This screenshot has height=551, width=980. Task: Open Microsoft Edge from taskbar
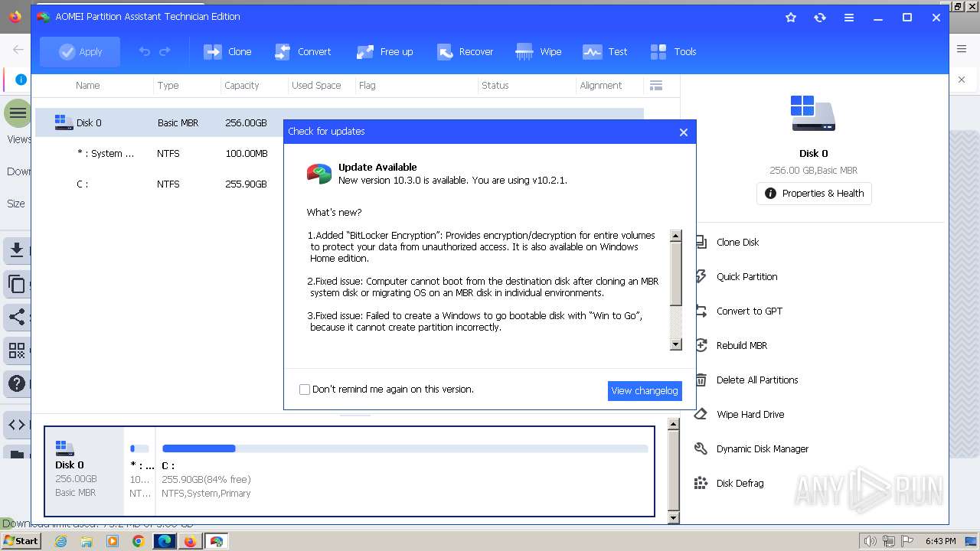165,541
